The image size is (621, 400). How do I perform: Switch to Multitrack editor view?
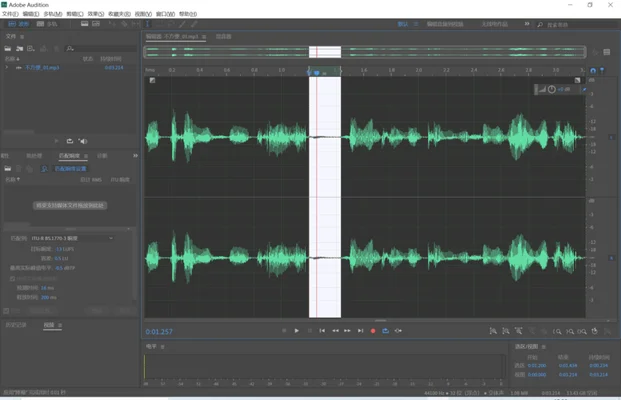[x=47, y=24]
